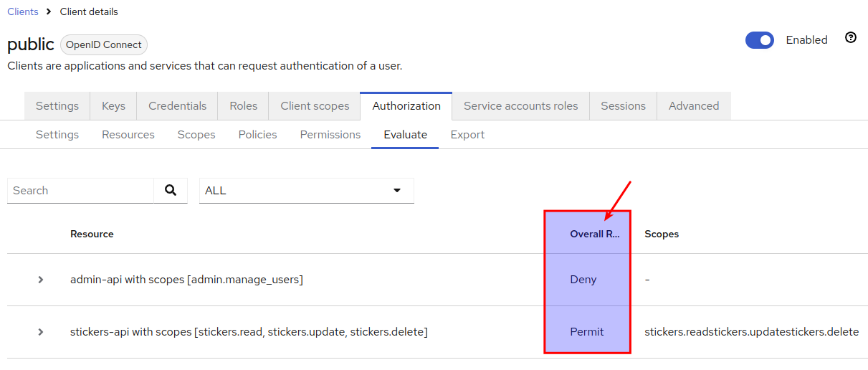Expand the stickers-api resource row

click(x=41, y=332)
